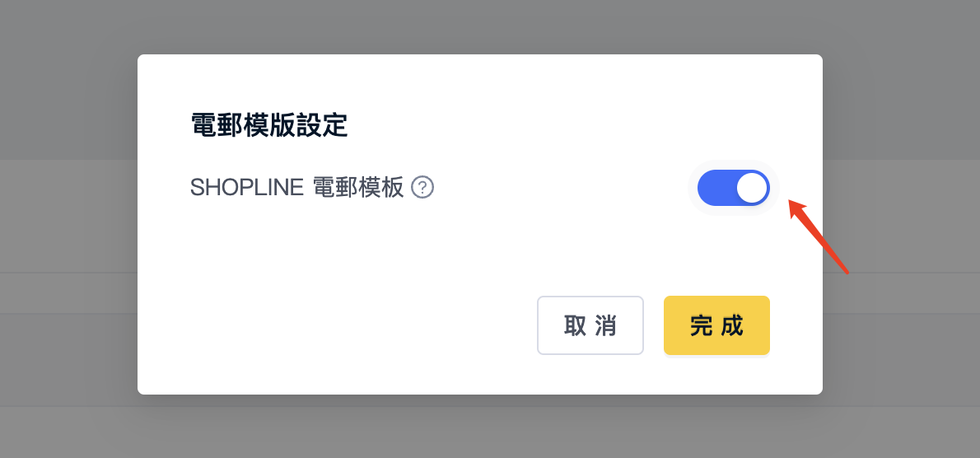Save settings using the 完成 button

tap(716, 325)
